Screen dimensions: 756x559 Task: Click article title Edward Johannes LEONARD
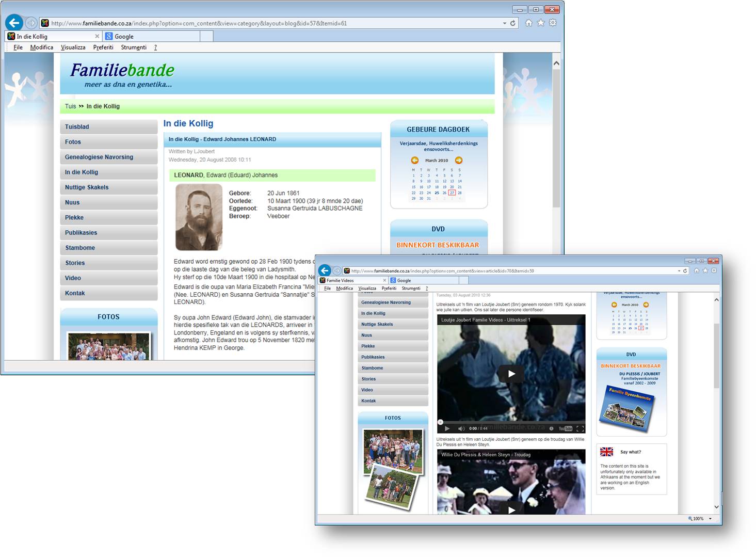pos(222,139)
